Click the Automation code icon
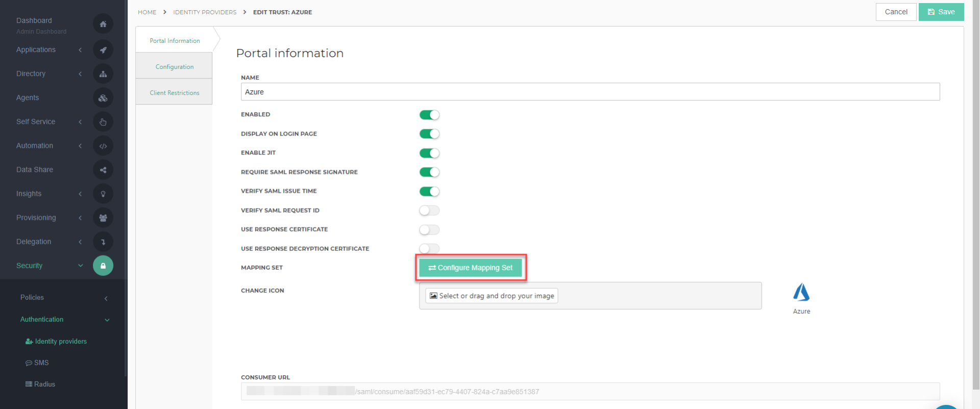Screen dimensions: 980x409 point(103,146)
